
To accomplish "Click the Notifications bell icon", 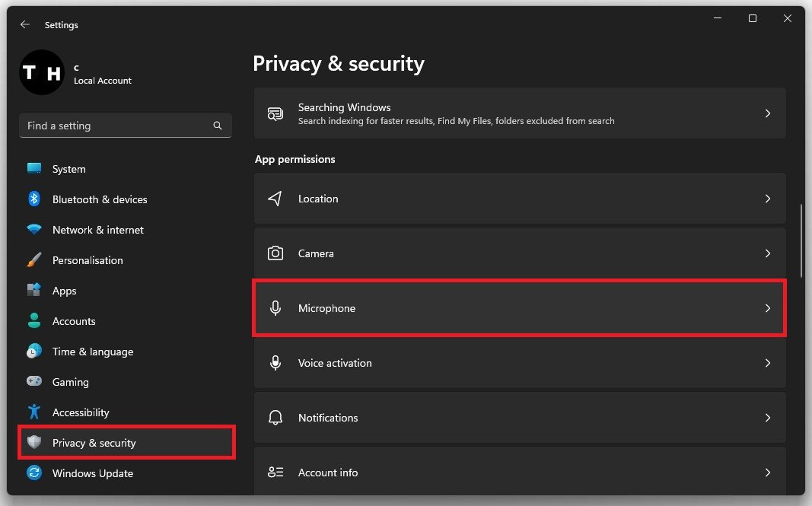I will (x=275, y=418).
